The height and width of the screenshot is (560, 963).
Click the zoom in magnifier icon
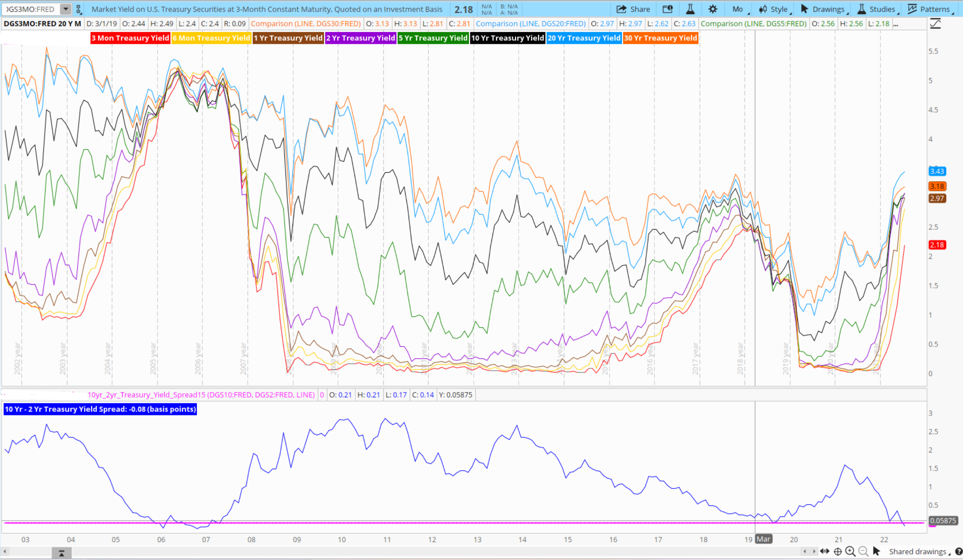[x=850, y=551]
